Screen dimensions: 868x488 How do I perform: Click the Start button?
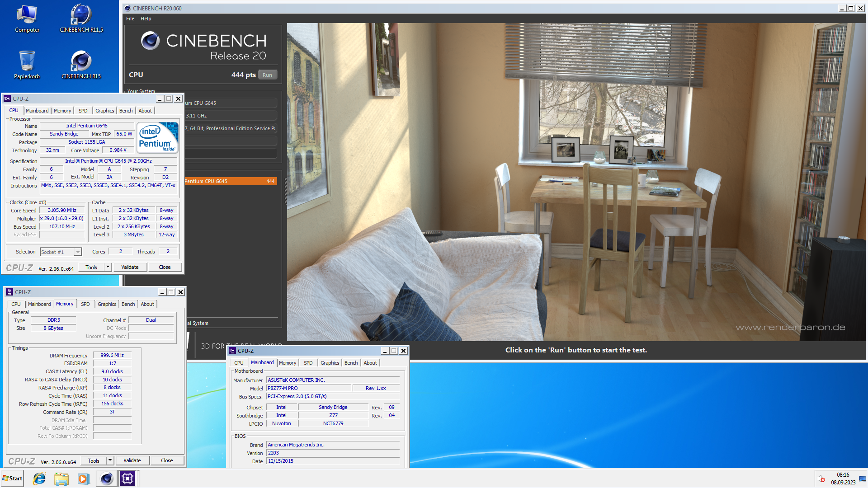coord(12,479)
